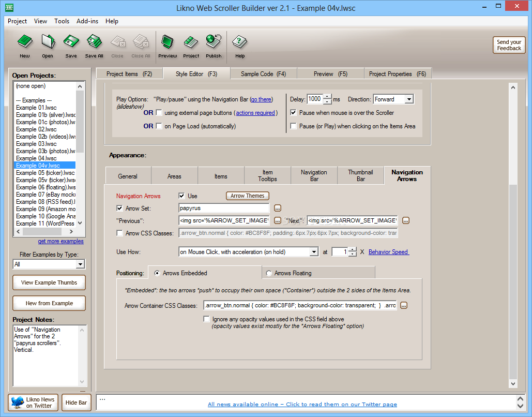Click the Arrow Themes button
The height and width of the screenshot is (417, 532).
pyautogui.click(x=247, y=196)
